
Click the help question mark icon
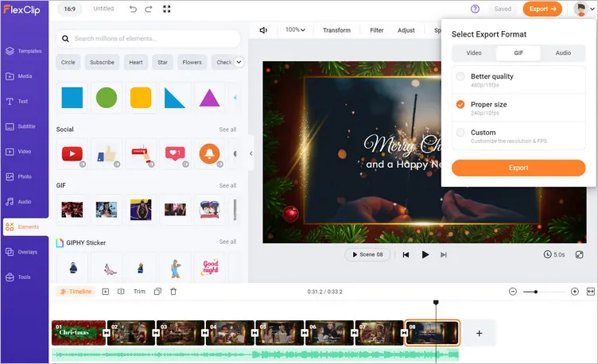475,9
